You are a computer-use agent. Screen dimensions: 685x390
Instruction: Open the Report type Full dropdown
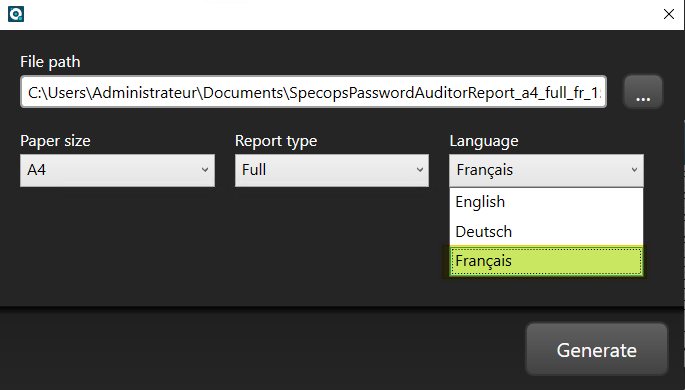click(332, 170)
